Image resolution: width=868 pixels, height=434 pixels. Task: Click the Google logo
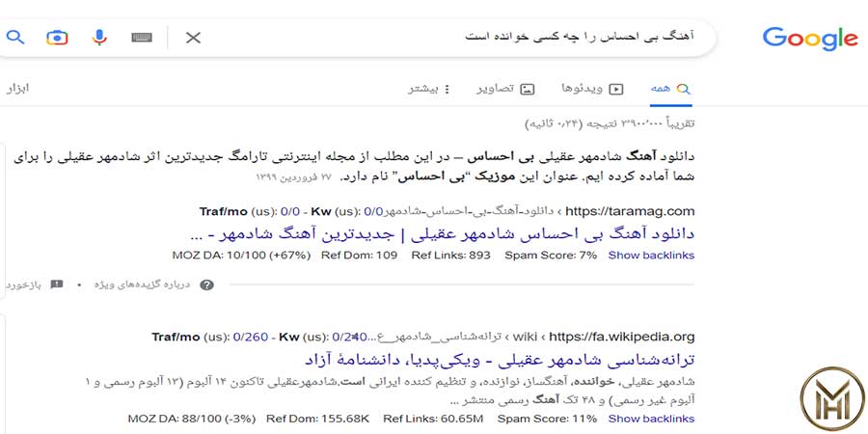point(810,39)
